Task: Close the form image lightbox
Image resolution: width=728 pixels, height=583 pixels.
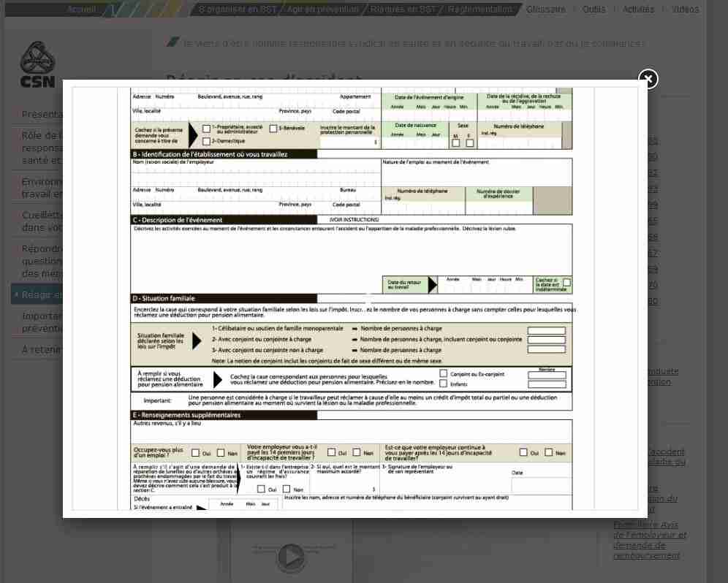Action: [x=648, y=79]
